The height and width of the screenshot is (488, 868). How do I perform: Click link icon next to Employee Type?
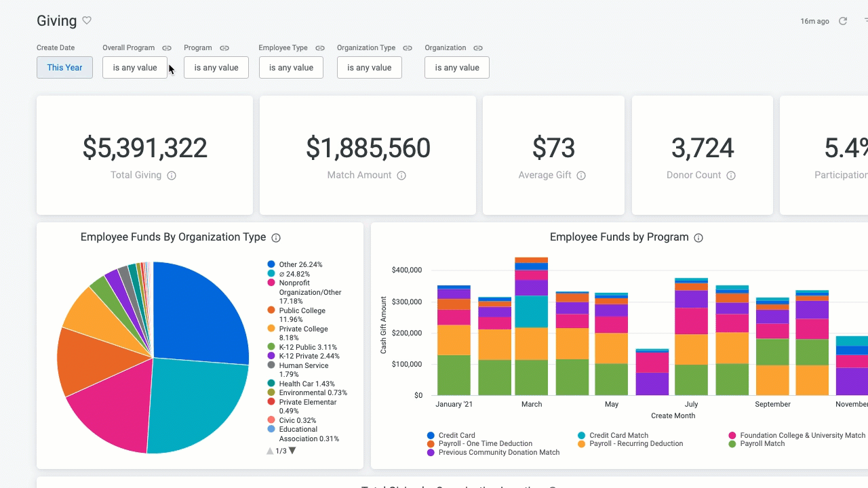[x=320, y=48]
